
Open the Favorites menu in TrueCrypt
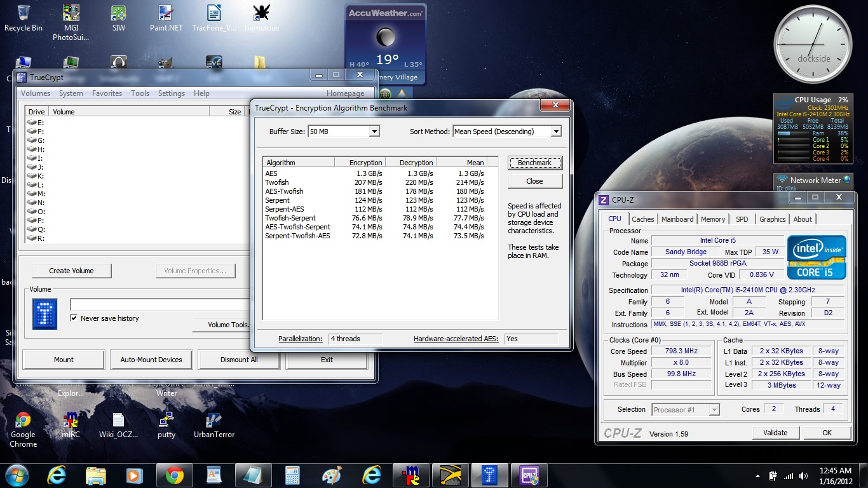[107, 93]
